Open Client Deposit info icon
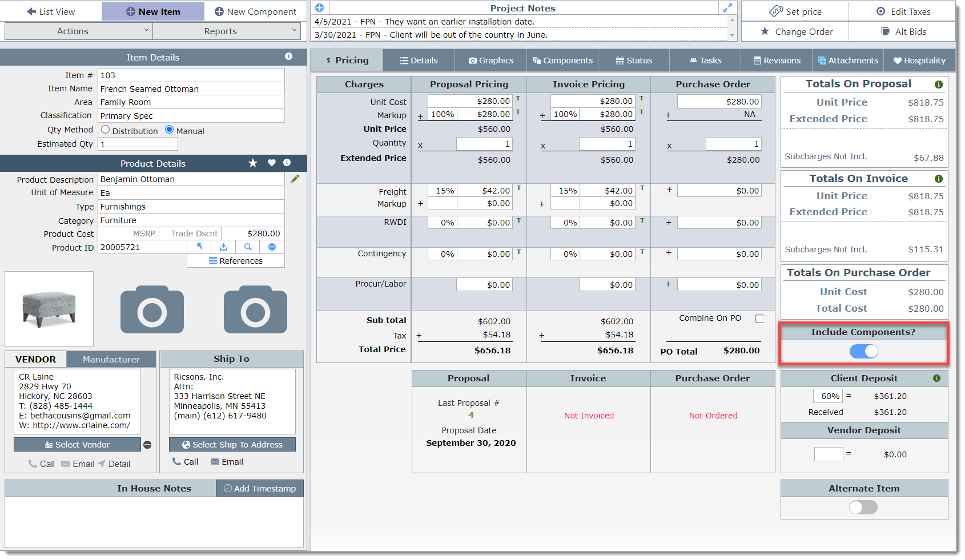965x560 pixels. point(936,378)
